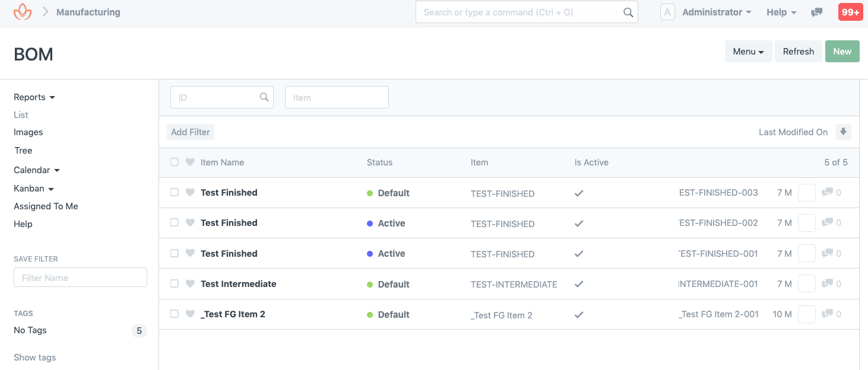
Task: Switch to the Tree view
Action: pos(23,151)
